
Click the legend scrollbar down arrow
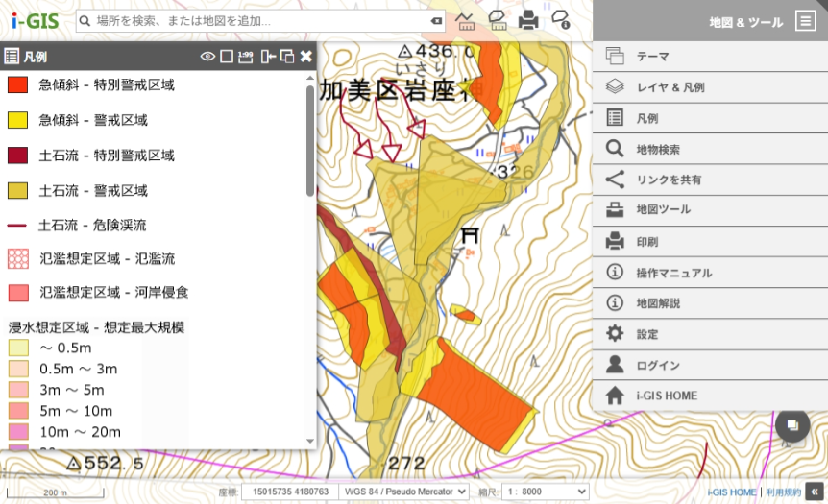coord(310,442)
